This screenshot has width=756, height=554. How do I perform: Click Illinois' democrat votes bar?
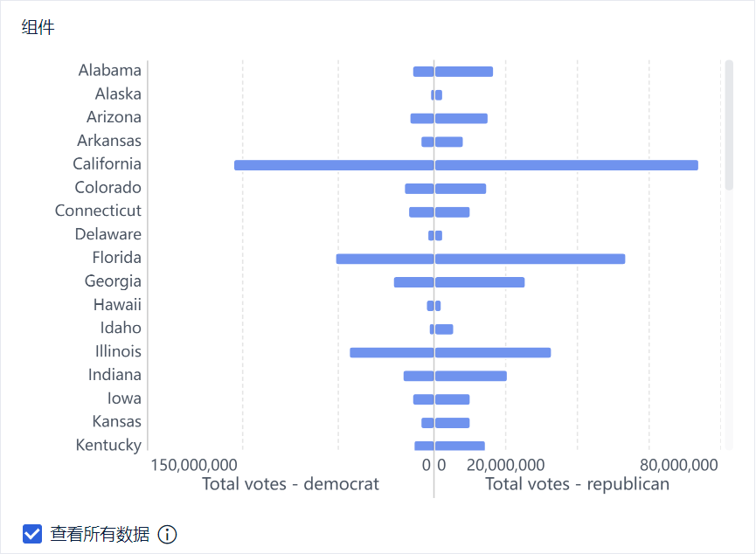pos(392,352)
